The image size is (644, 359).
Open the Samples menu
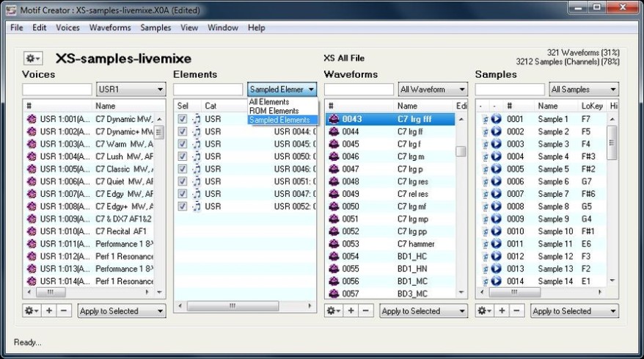(155, 28)
